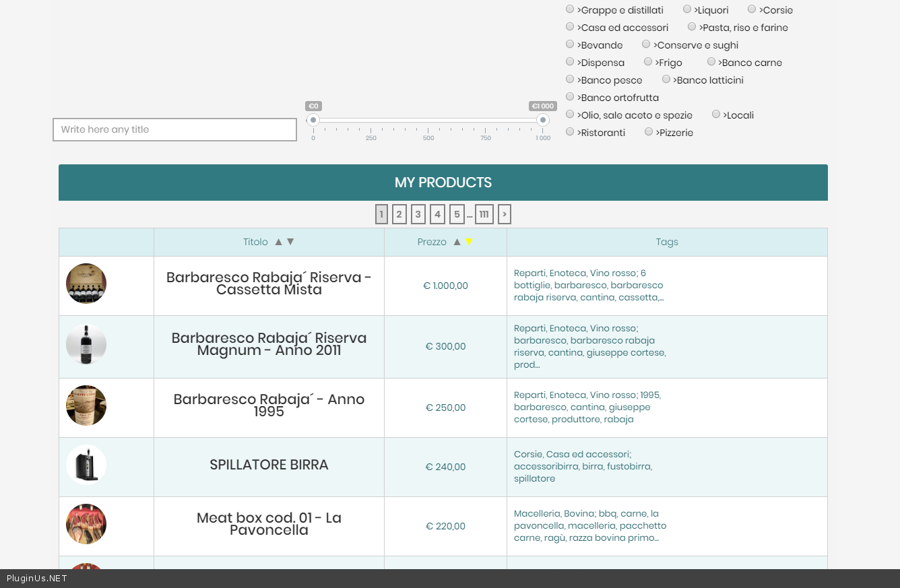The width and height of the screenshot is (900, 588).
Task: Select Pasta, riso e farine filter
Action: tap(692, 27)
